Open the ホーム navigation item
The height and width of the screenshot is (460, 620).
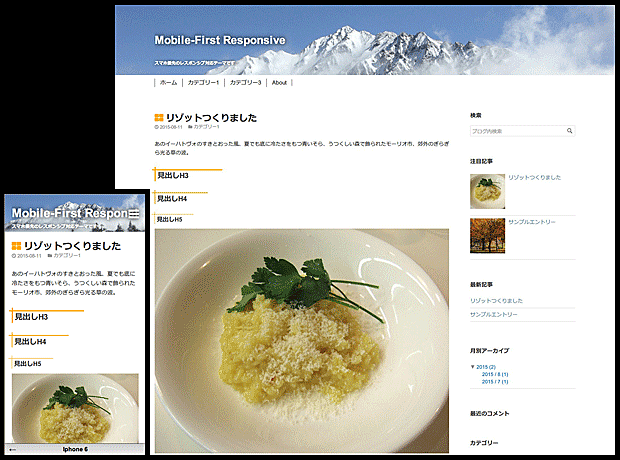point(168,83)
